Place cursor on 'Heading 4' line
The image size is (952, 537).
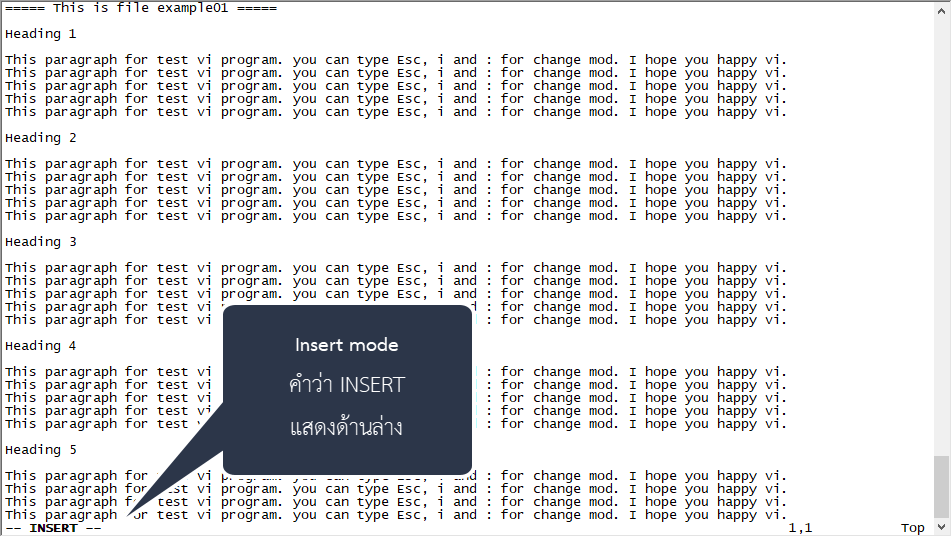tap(40, 346)
